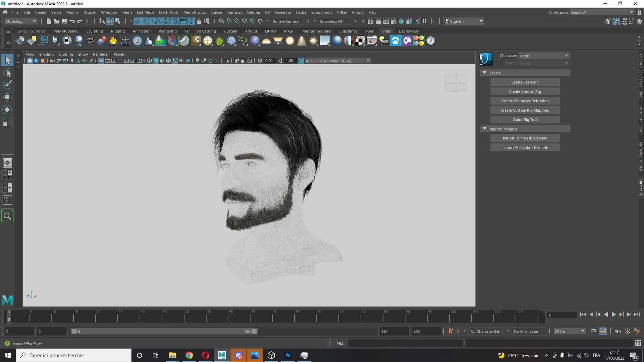Open the Character None dropdown
The image size is (644, 362).
(x=543, y=56)
